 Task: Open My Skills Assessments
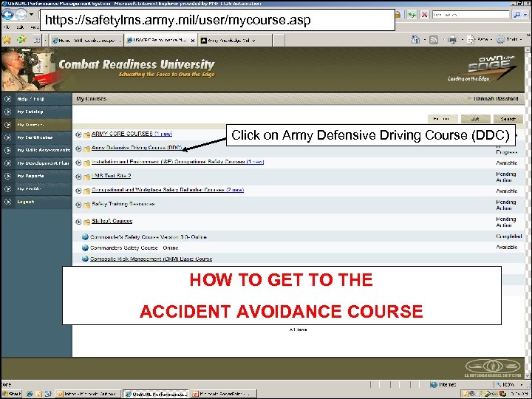tap(37, 150)
